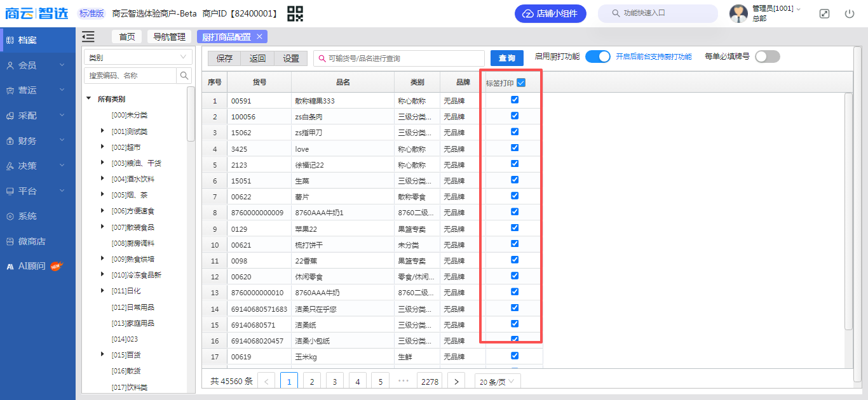Uncheck label print for item 00591

click(x=515, y=100)
